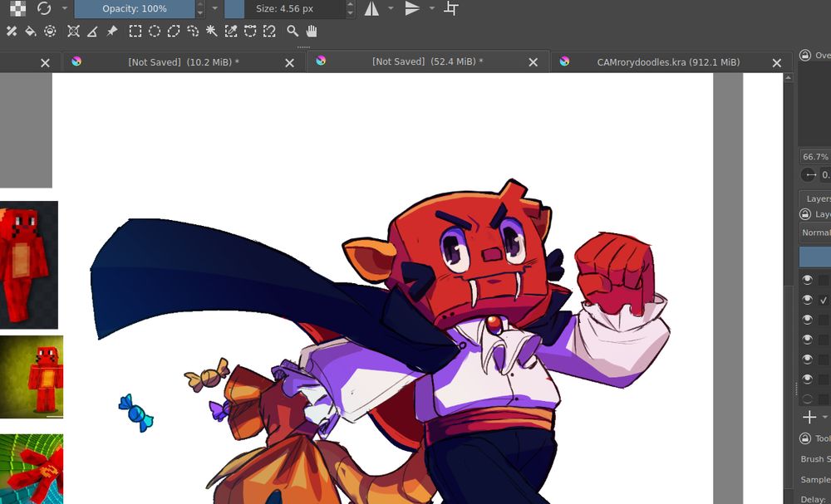
Task: Click the Opacity: 100% slider
Action: click(135, 8)
